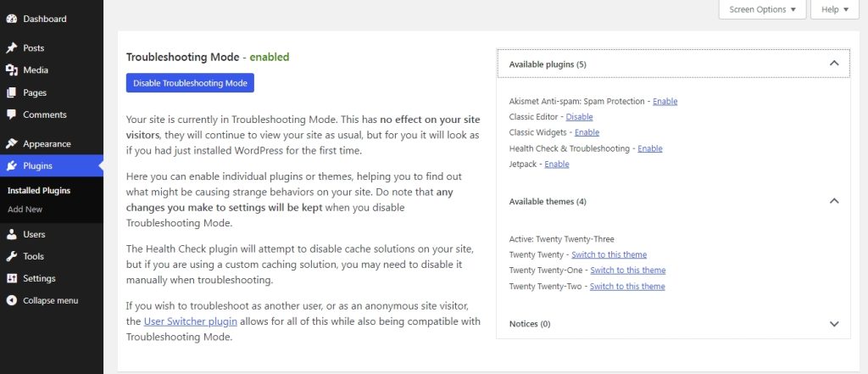The width and height of the screenshot is (868, 374).
Task: Click the Dashboard gauge icon
Action: pyautogui.click(x=12, y=19)
